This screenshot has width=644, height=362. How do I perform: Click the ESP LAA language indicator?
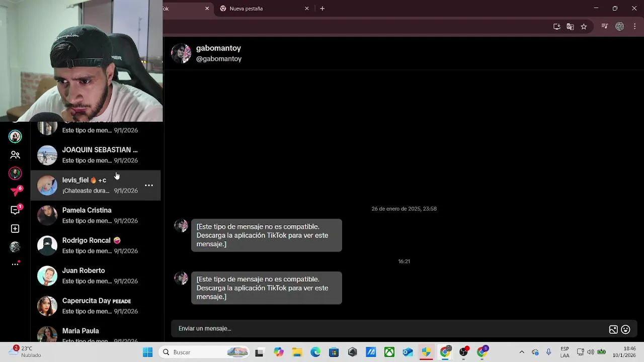565,352
